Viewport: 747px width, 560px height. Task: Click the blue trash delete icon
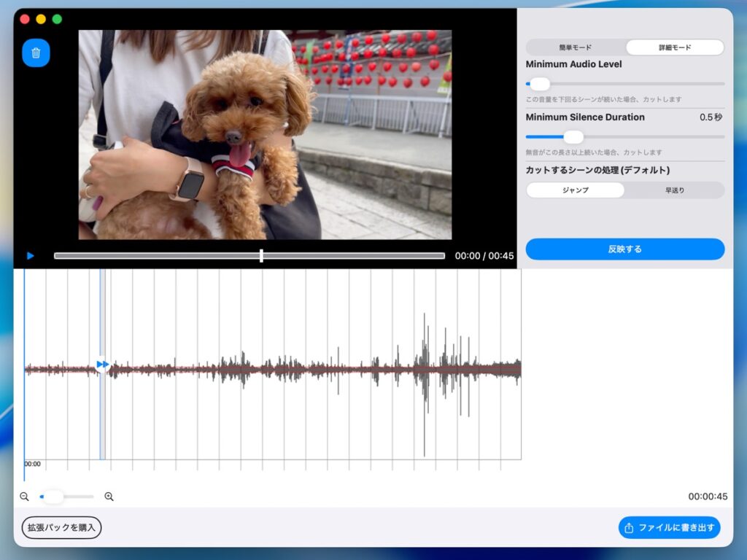[36, 53]
